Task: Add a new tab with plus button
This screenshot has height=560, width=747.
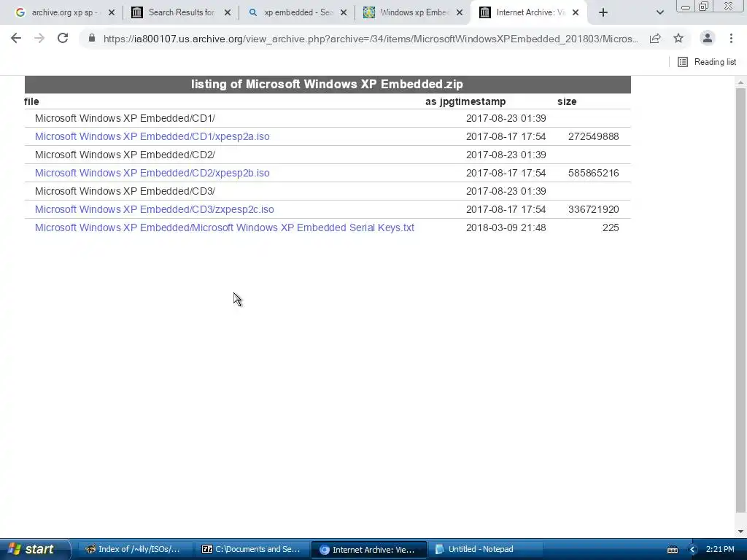Action: point(603,12)
